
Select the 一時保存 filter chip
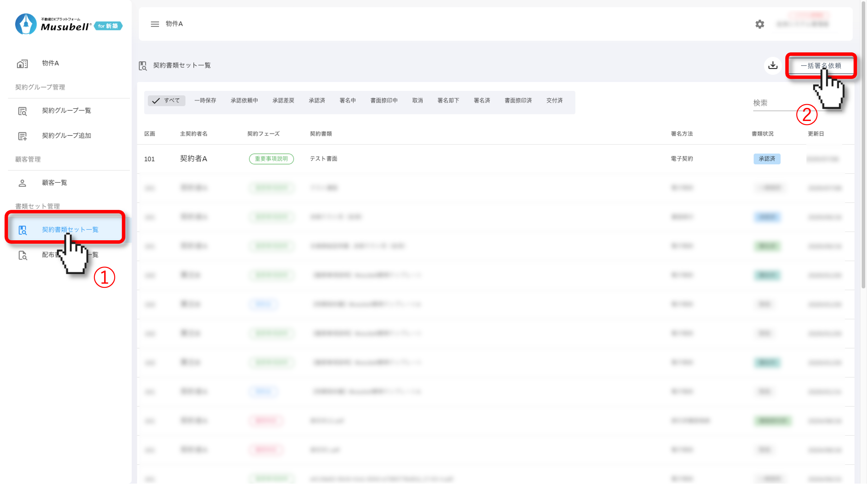205,101
